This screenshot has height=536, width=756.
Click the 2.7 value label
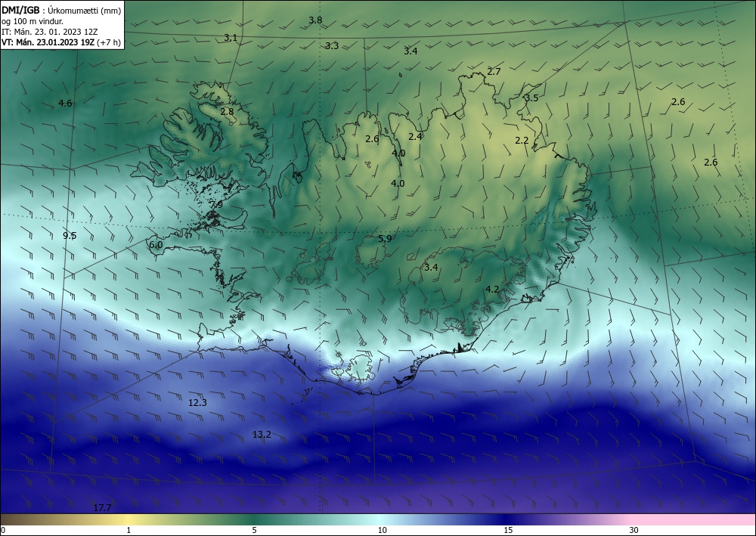pos(494,72)
